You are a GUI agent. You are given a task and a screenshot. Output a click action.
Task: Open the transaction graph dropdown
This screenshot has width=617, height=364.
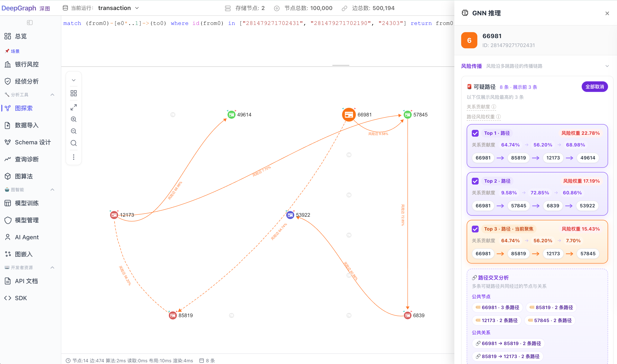pyautogui.click(x=119, y=8)
